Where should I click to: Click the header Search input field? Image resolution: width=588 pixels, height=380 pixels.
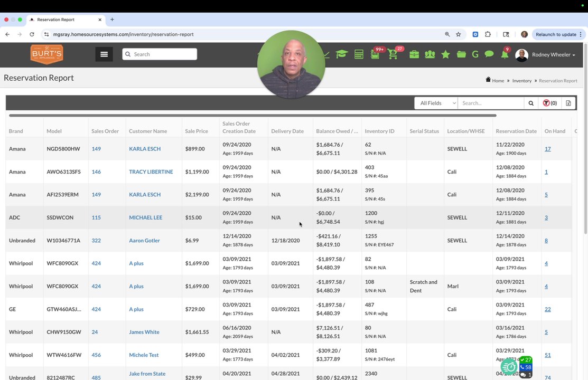pyautogui.click(x=160, y=54)
